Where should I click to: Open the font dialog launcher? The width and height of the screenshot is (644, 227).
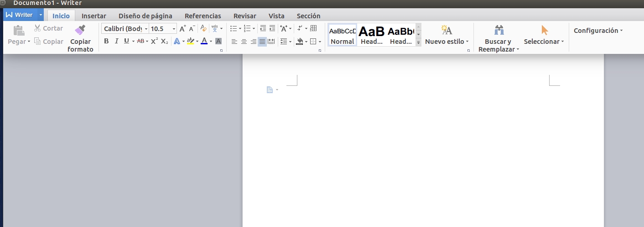tap(222, 51)
